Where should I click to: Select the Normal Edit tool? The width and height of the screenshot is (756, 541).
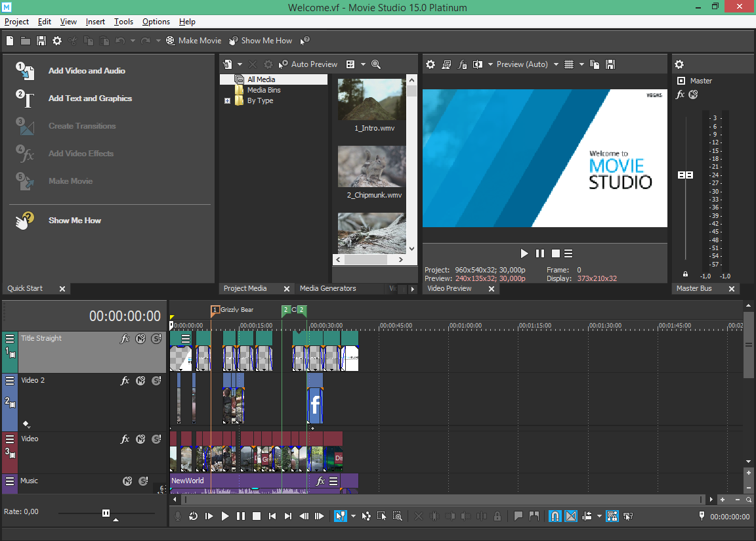pyautogui.click(x=341, y=516)
